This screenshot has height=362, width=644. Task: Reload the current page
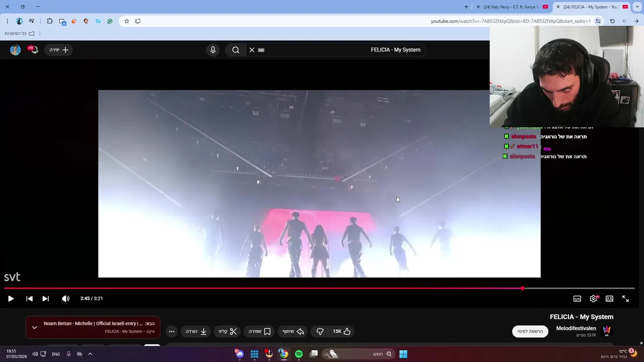click(x=612, y=21)
